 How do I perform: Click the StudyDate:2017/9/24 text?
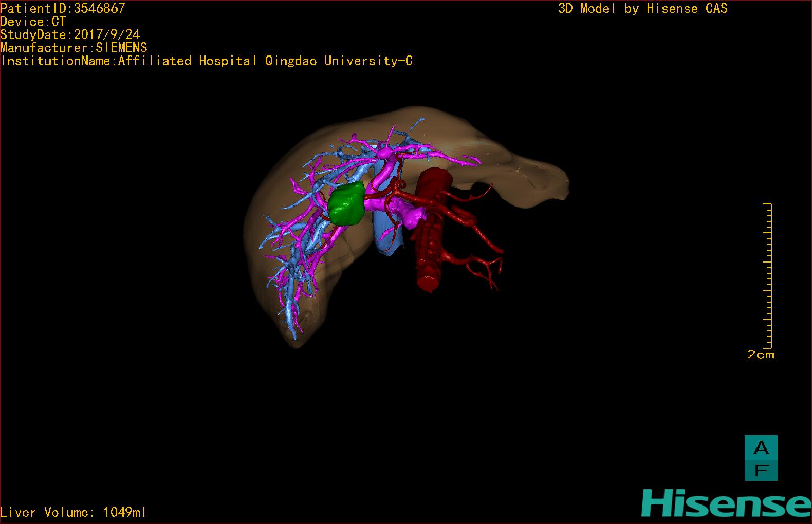70,35
